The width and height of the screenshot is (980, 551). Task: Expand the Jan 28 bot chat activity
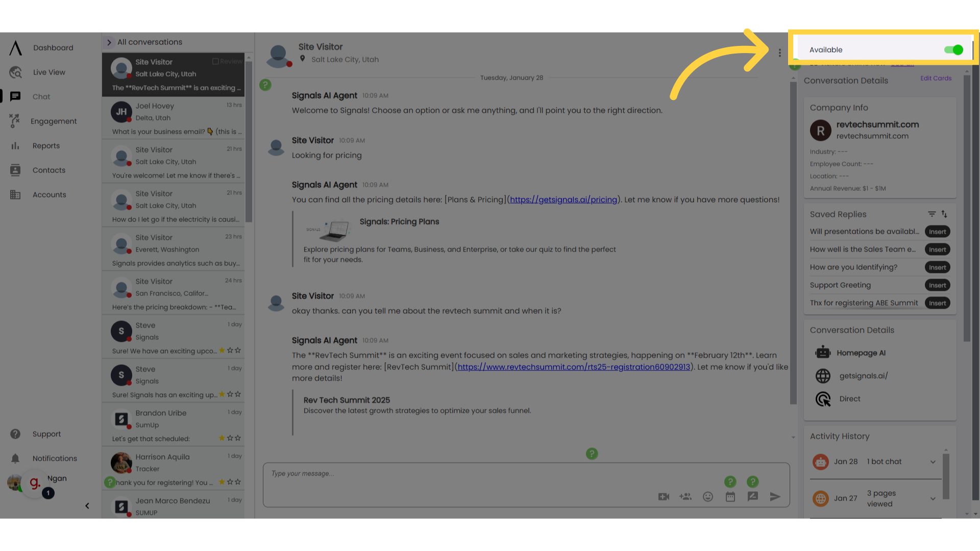point(933,462)
